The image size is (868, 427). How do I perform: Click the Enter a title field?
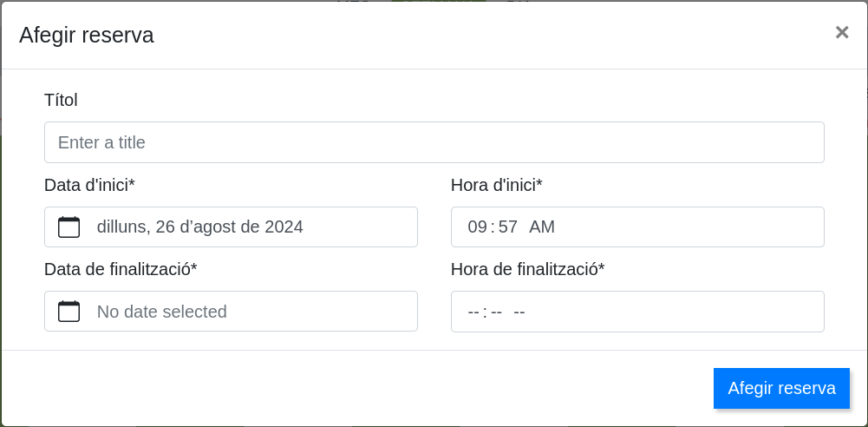click(x=434, y=142)
